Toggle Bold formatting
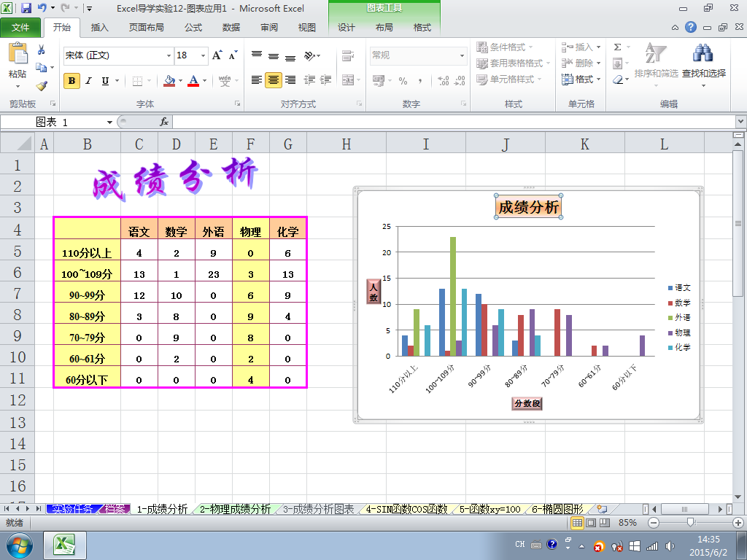 pyautogui.click(x=71, y=80)
